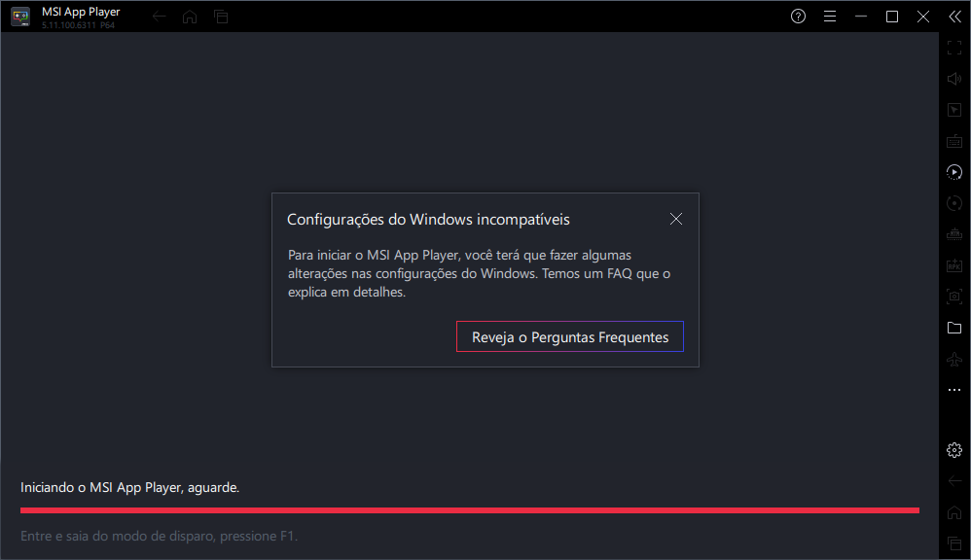This screenshot has height=560, width=971.
Task: Click the volume speaker icon
Action: point(954,78)
